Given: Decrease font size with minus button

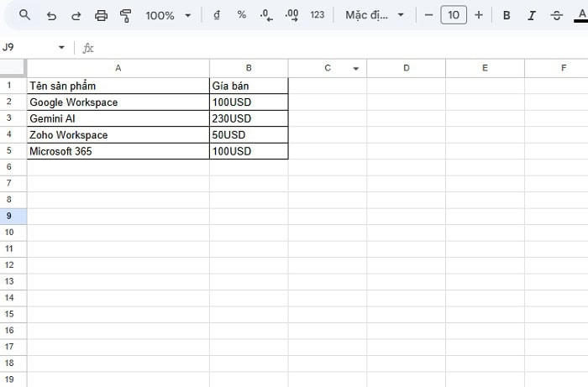Looking at the screenshot, I should click(x=428, y=15).
